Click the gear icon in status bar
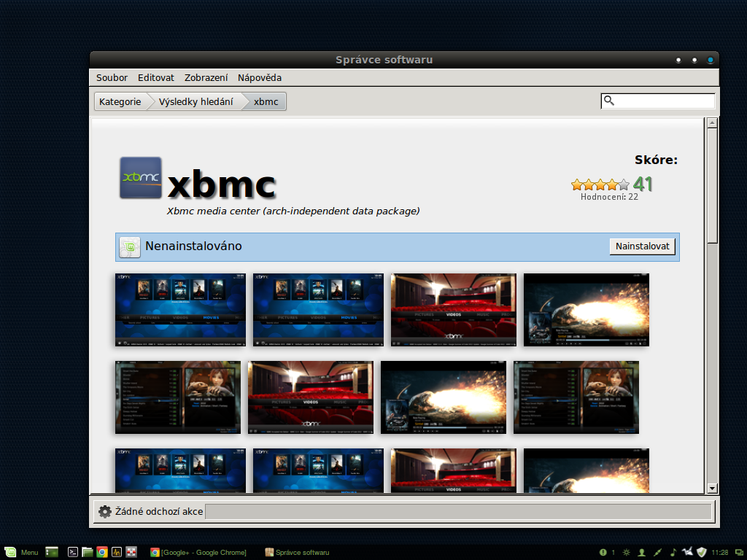 pyautogui.click(x=105, y=511)
